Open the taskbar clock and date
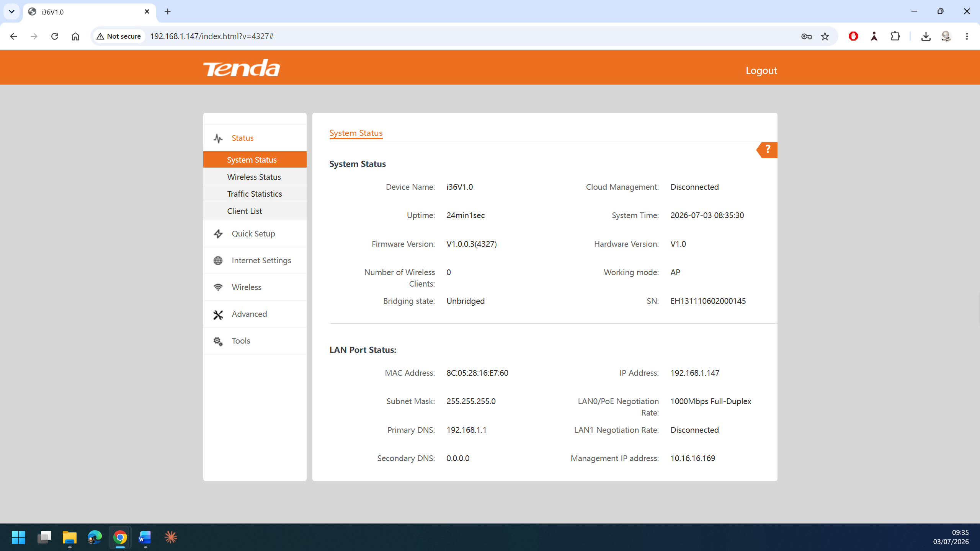This screenshot has height=551, width=980. (x=951, y=537)
